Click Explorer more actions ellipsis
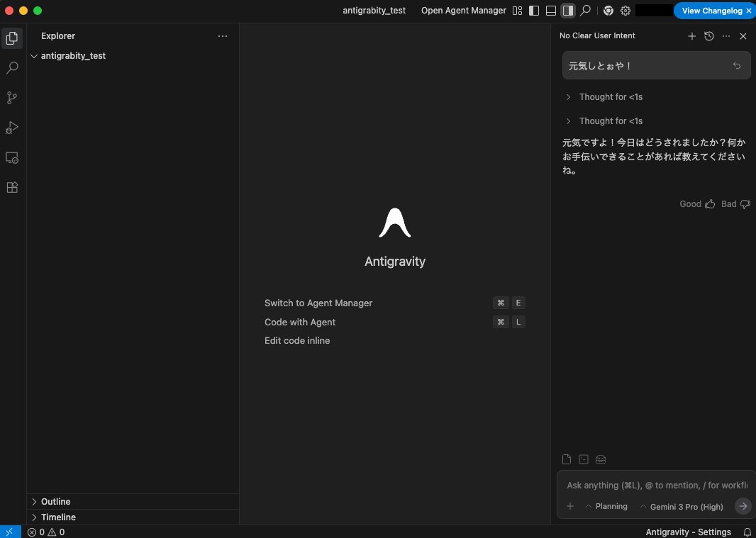Viewport: 756px width, 538px height. (x=222, y=36)
